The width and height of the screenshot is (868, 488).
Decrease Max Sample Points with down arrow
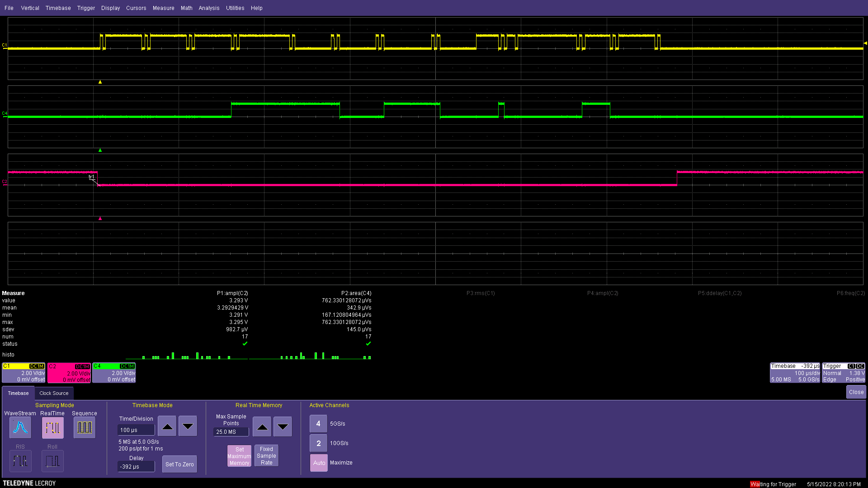click(283, 427)
